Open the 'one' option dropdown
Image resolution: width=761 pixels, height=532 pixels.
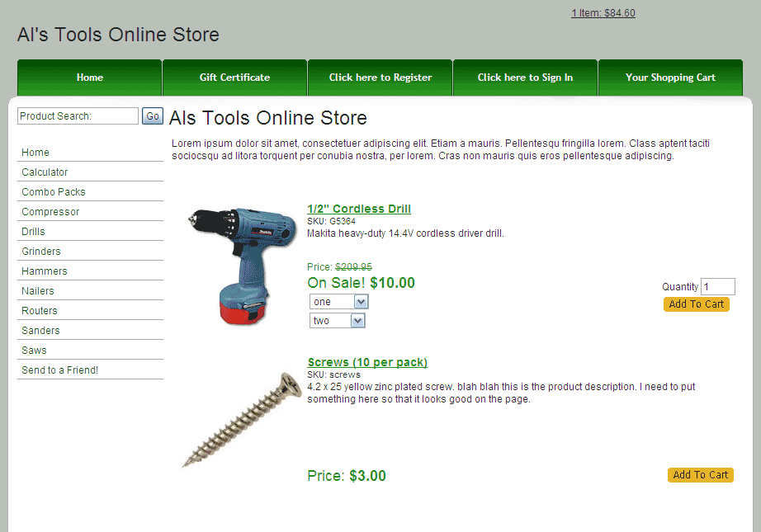[x=338, y=302]
